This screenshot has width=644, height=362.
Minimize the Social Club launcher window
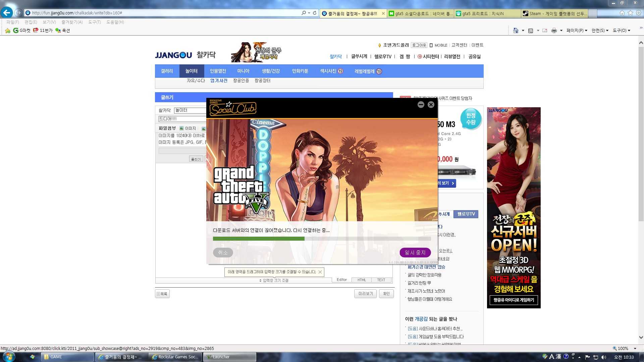click(x=421, y=105)
